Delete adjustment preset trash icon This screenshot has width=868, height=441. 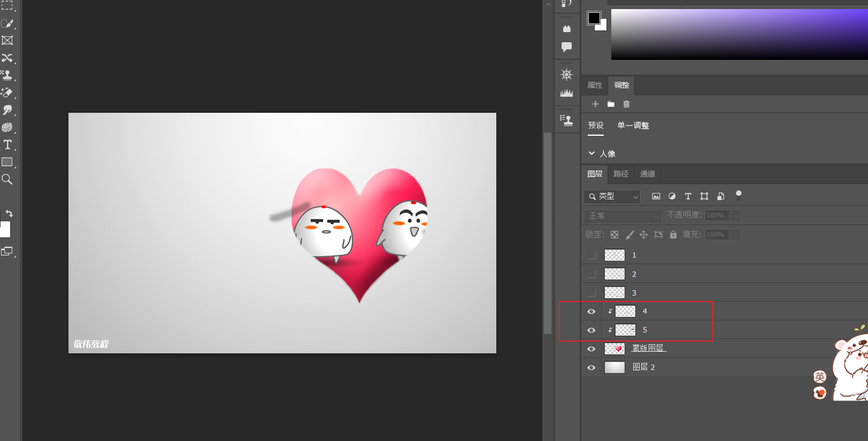[x=627, y=104]
